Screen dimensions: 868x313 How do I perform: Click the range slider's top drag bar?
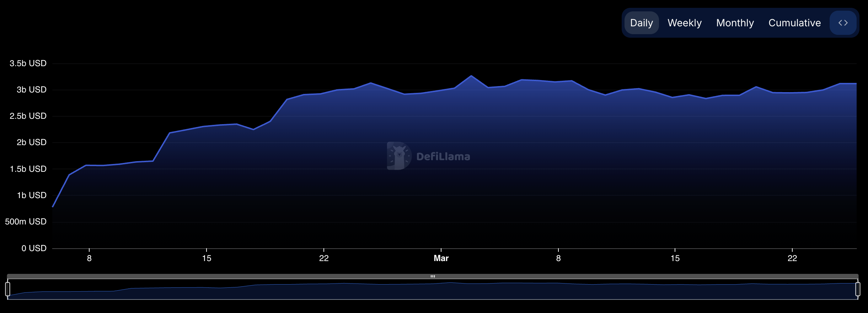[433, 276]
